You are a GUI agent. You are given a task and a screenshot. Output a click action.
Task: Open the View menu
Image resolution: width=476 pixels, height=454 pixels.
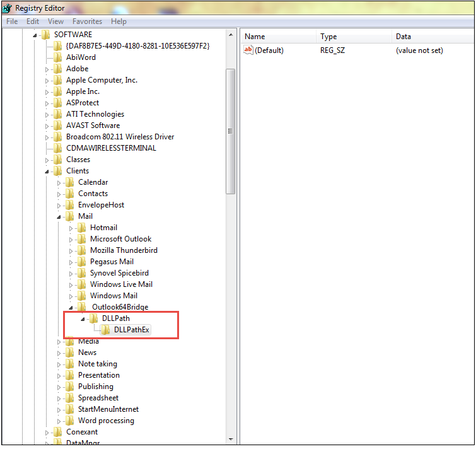coord(55,21)
